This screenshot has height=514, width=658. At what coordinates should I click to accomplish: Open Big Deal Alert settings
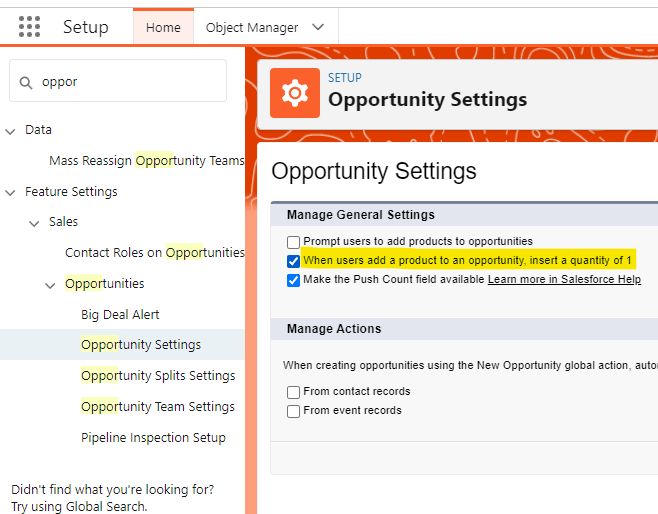coord(120,314)
